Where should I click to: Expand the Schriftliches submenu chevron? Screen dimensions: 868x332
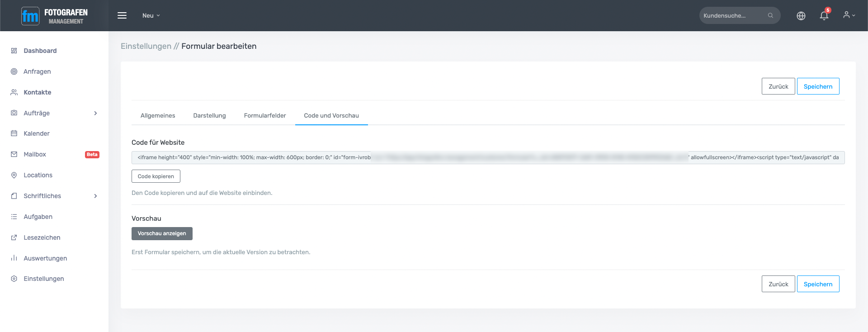point(95,196)
